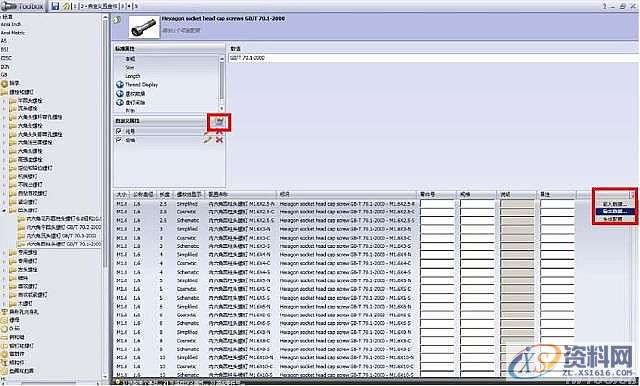The width and height of the screenshot is (640, 386).
Task: Click the O-环 category icon
Action: (4, 328)
